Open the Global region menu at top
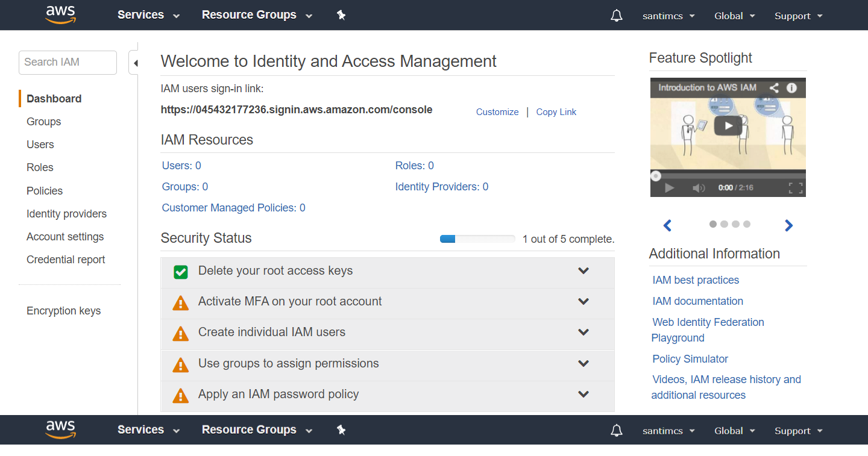This screenshot has width=868, height=456. point(735,16)
